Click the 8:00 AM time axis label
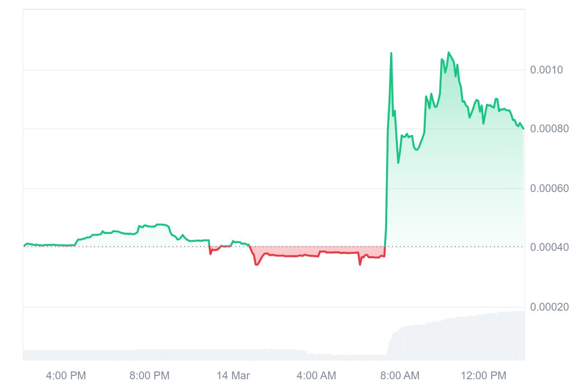 [400, 376]
